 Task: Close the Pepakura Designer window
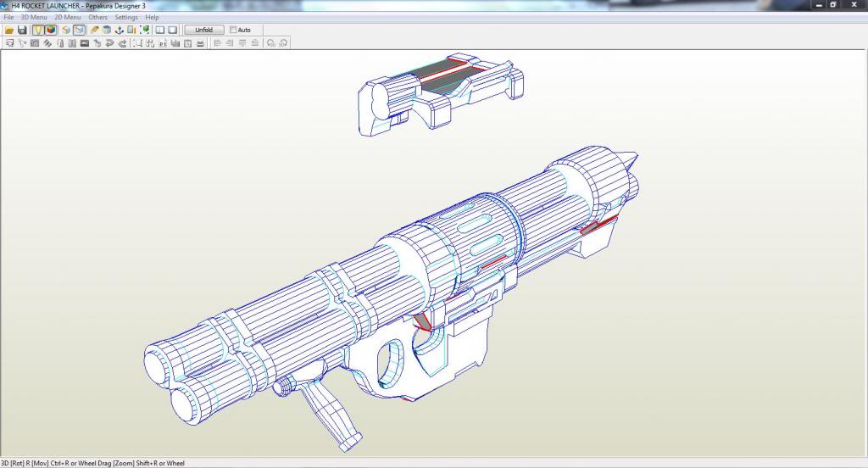(x=854, y=5)
